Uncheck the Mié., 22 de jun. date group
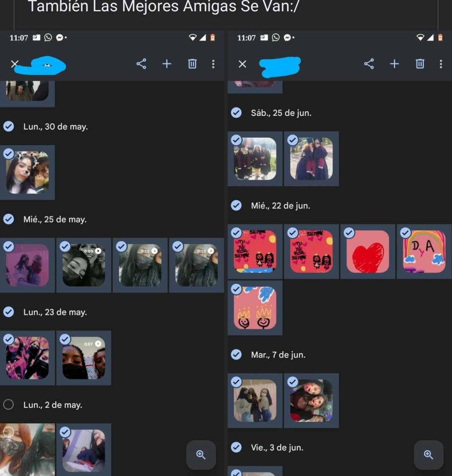 coord(236,205)
